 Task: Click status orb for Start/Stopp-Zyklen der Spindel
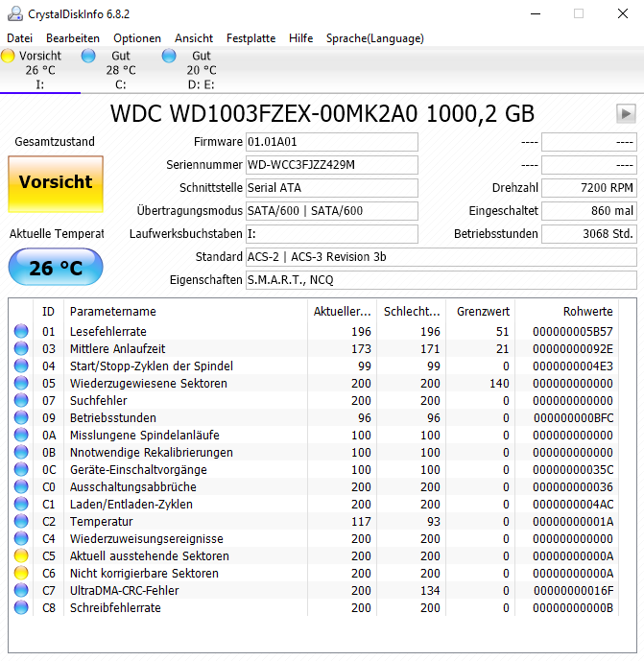point(21,366)
